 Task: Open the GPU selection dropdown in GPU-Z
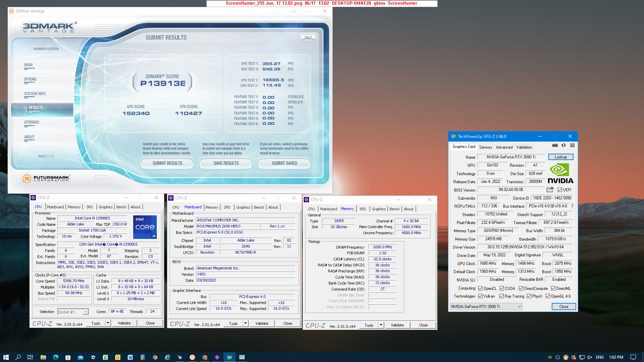click(486, 307)
